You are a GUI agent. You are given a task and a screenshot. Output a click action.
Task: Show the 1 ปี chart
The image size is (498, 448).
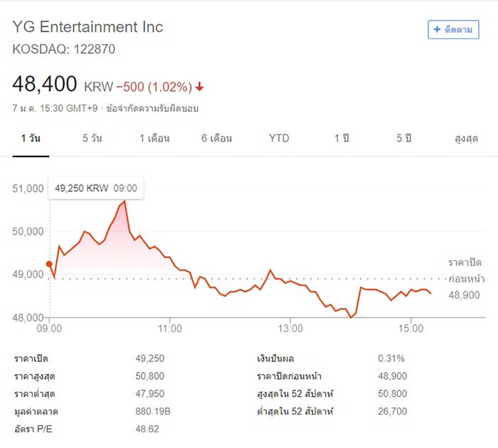(x=341, y=139)
